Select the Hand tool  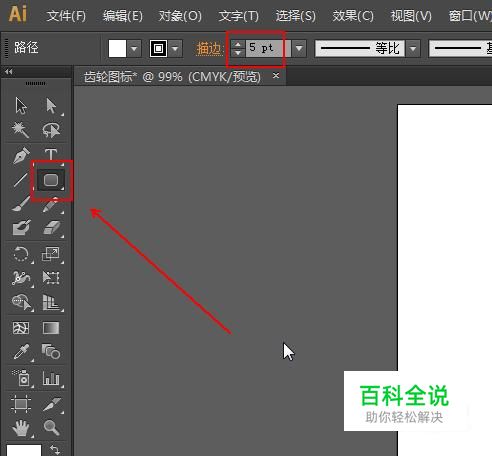tap(21, 428)
